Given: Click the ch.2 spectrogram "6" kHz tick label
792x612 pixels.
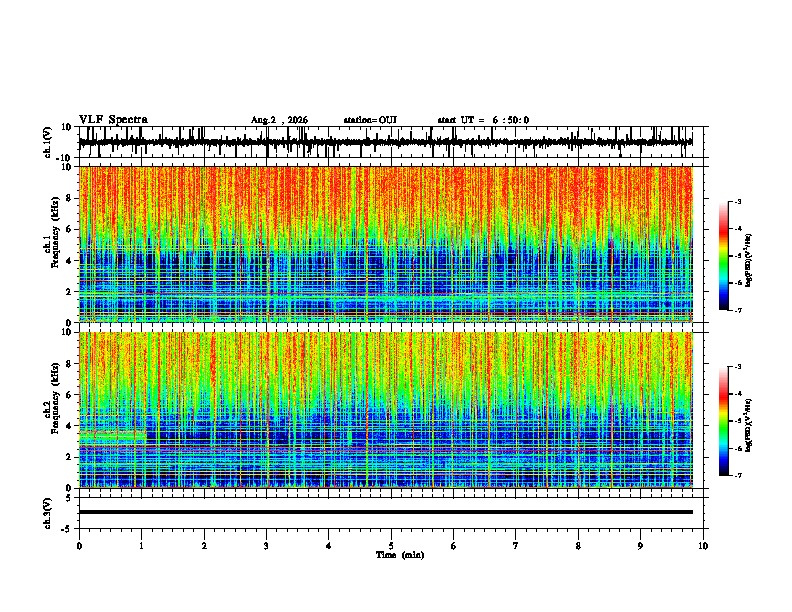Looking at the screenshot, I should [x=69, y=395].
